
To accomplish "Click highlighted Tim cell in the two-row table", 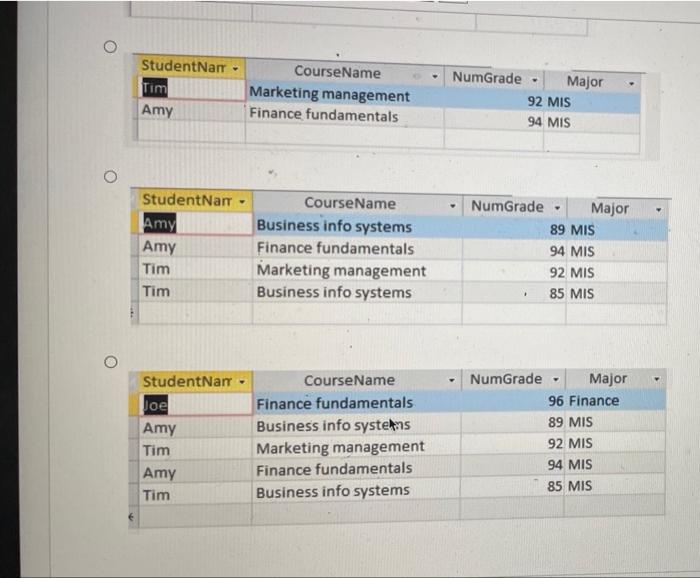I will [x=192, y=89].
